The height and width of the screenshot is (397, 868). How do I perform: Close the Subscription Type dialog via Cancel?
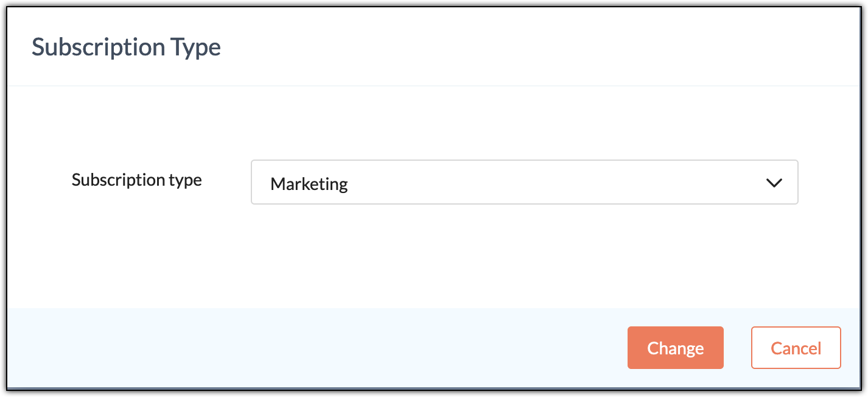click(796, 348)
